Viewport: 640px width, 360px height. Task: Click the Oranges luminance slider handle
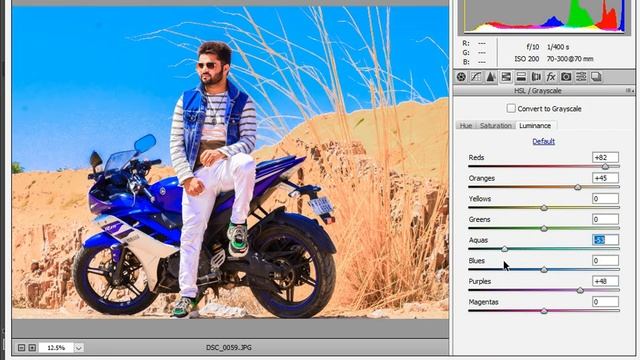coord(578,187)
